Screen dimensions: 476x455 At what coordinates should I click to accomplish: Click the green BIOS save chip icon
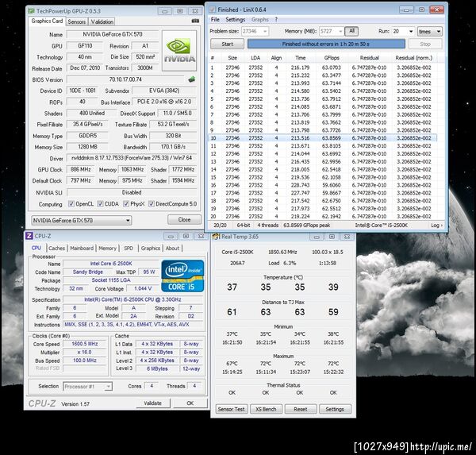(x=190, y=79)
